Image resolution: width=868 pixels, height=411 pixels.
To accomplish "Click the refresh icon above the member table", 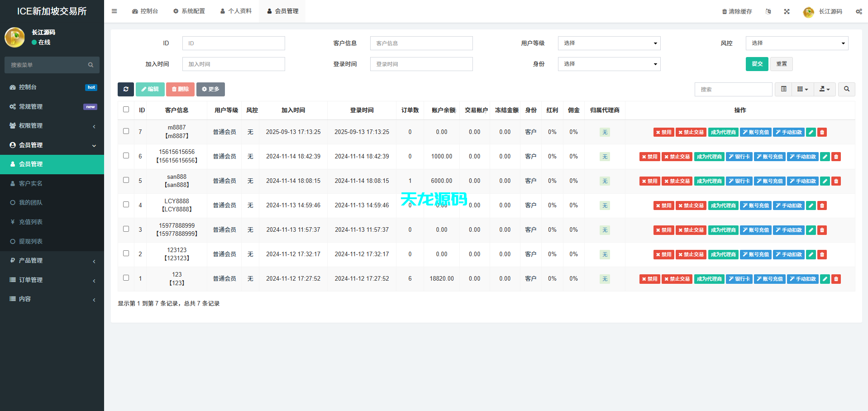I will [126, 89].
